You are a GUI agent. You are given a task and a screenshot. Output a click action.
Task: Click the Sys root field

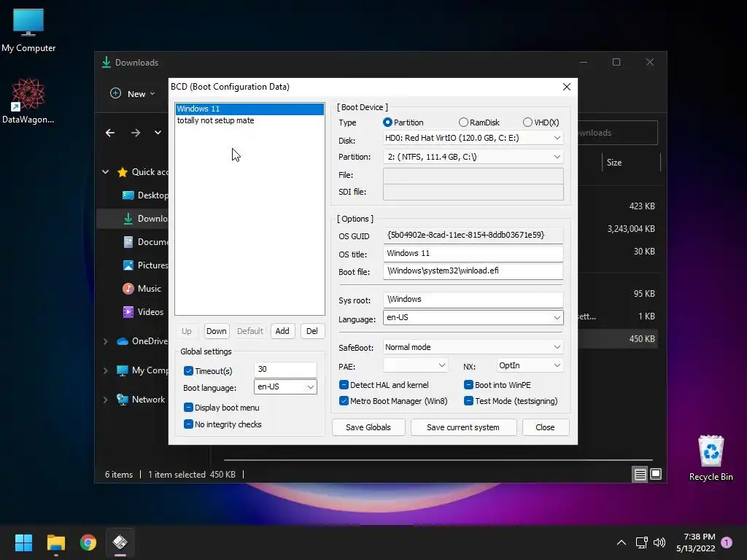[x=473, y=300]
